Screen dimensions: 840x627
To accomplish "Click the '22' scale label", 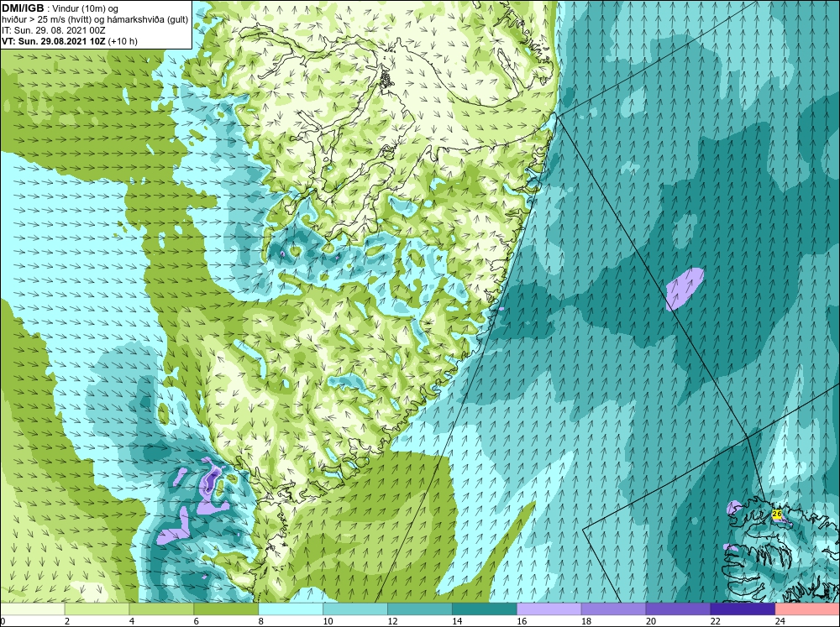I will (x=715, y=621).
